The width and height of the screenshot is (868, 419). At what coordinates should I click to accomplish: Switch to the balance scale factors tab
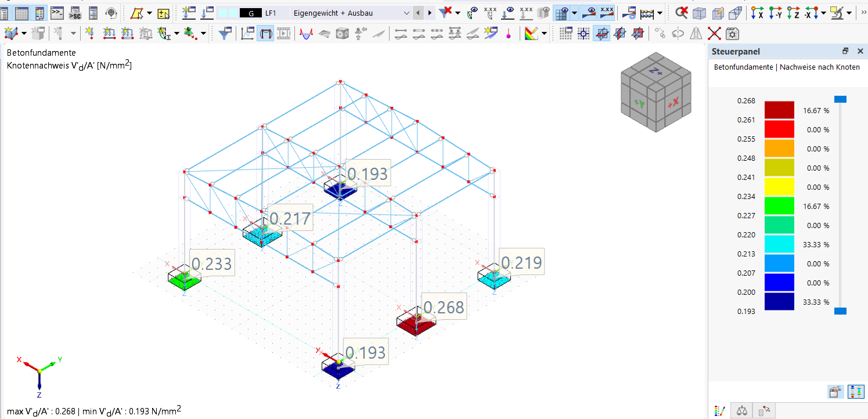point(742,411)
